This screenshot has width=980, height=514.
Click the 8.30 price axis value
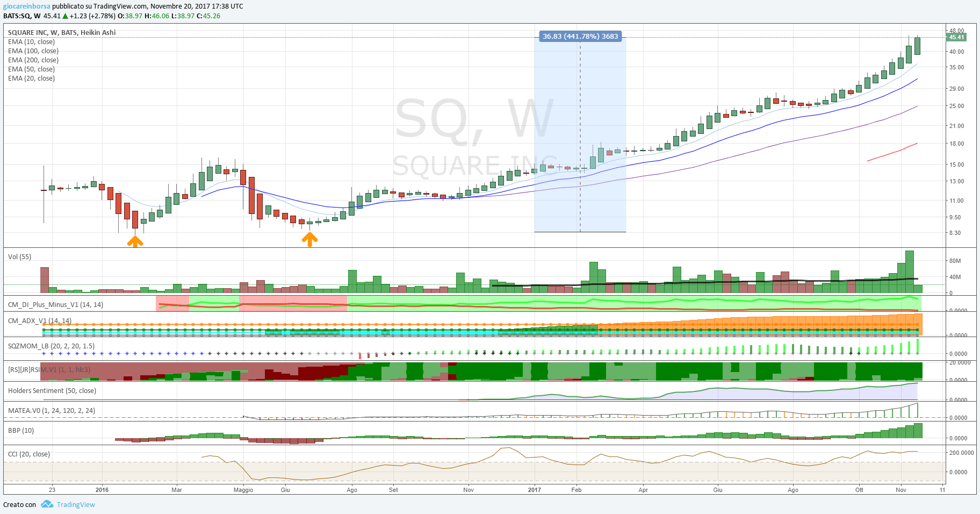click(955, 233)
